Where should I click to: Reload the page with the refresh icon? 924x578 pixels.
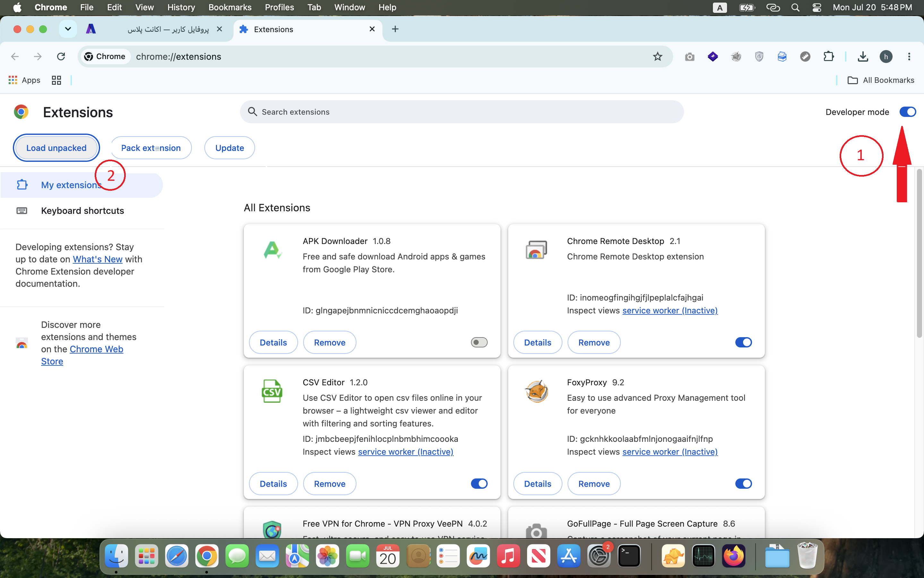pos(61,57)
